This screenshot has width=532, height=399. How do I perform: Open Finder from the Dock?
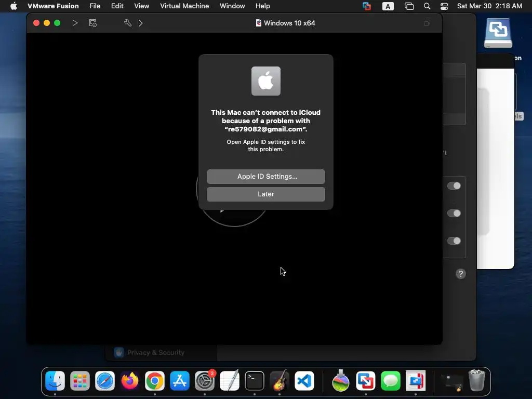point(55,381)
